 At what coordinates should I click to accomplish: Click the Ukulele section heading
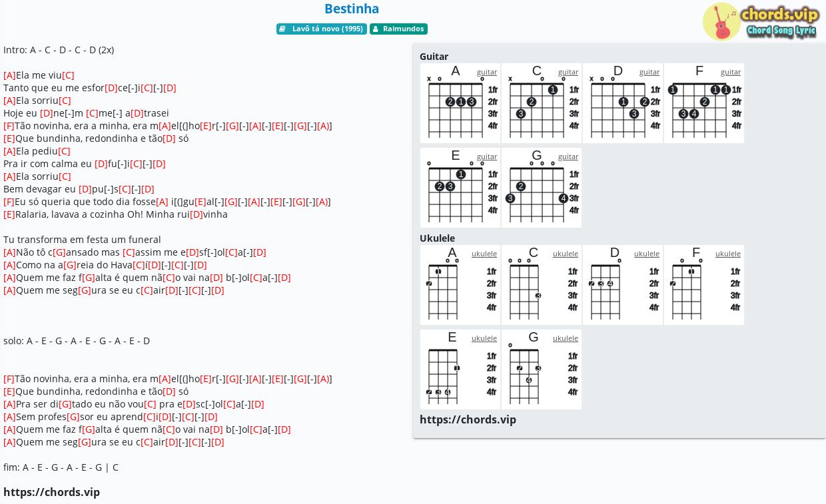[x=437, y=238]
